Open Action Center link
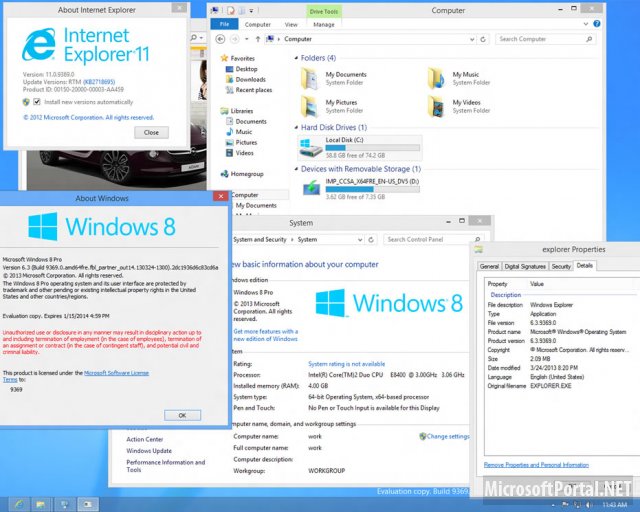 [x=144, y=439]
